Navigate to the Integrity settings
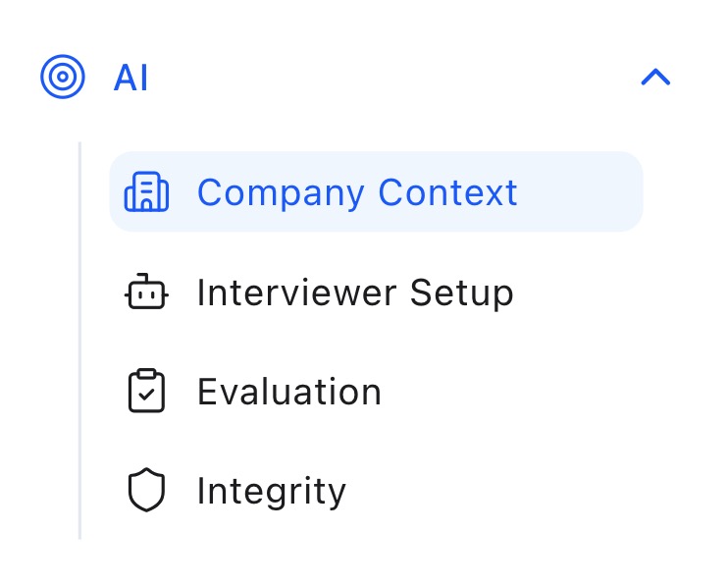Screen dimensions: 728x585 pos(271,491)
